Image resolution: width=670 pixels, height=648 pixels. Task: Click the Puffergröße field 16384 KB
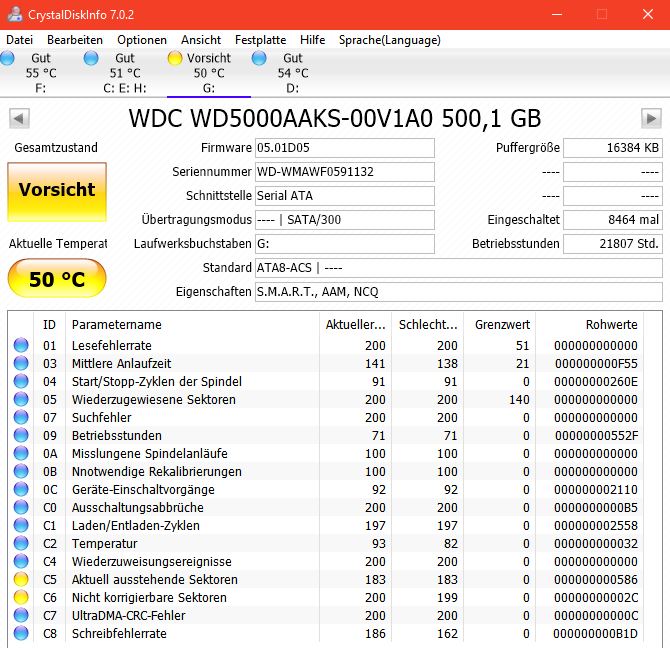[613, 148]
